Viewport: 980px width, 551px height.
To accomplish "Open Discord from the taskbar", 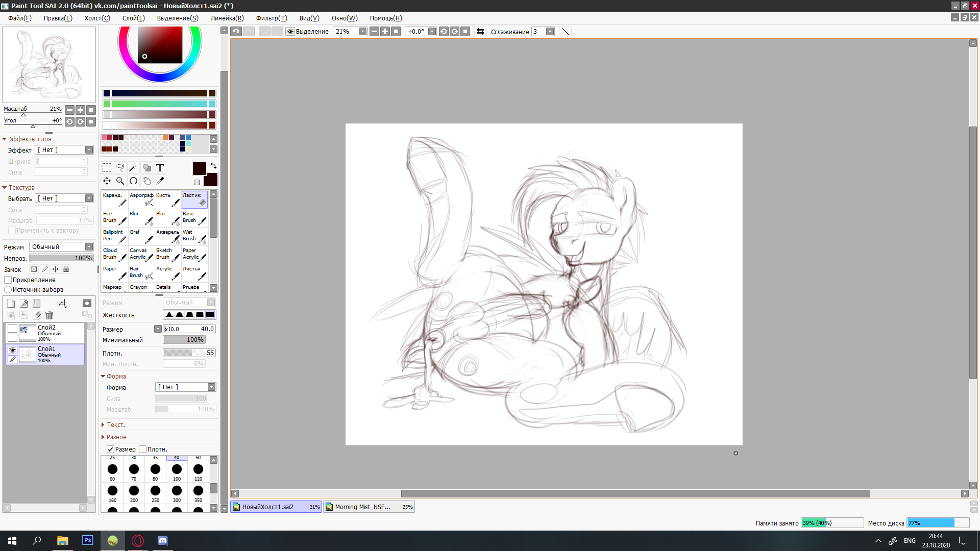I will coord(162,540).
